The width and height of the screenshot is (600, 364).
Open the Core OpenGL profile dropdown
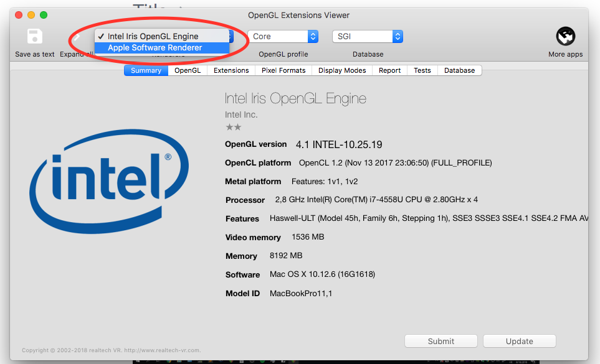283,36
